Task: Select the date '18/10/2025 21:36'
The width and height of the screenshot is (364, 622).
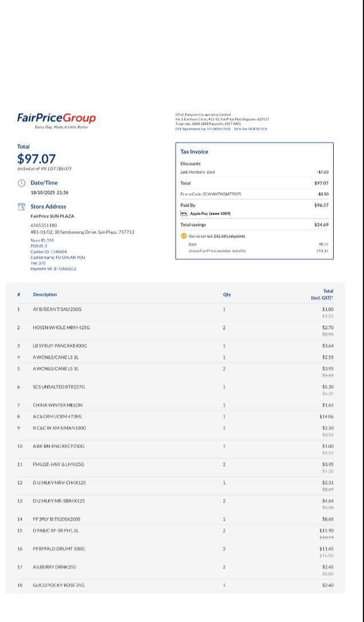Action: [50, 192]
